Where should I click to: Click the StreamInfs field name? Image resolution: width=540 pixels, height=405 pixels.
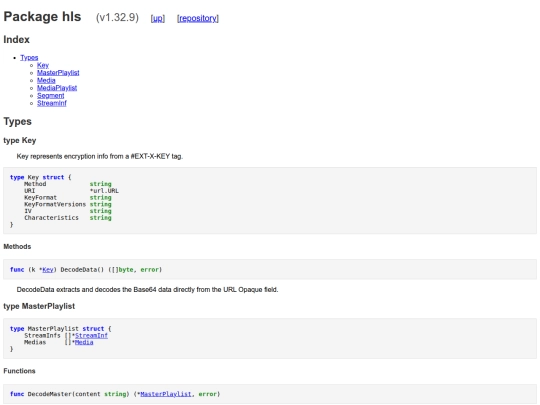click(42, 335)
